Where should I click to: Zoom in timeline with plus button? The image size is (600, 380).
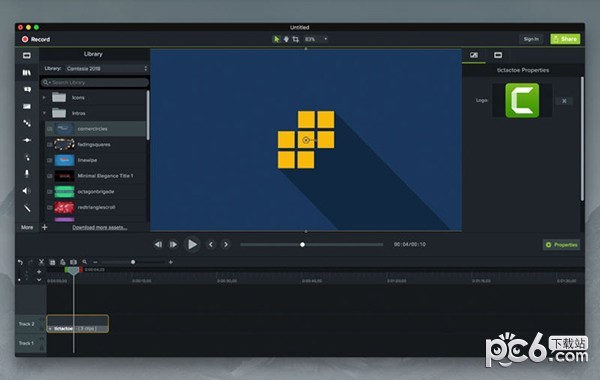coord(171,262)
